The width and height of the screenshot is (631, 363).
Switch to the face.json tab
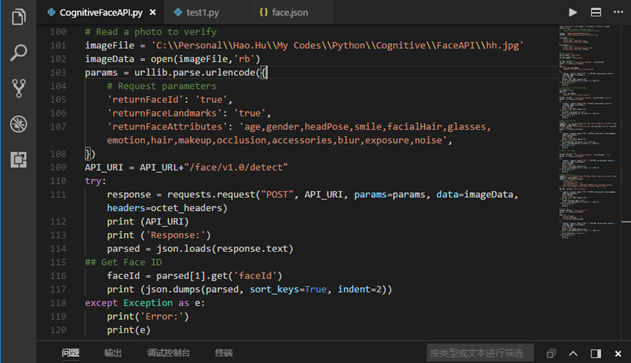pyautogui.click(x=290, y=12)
